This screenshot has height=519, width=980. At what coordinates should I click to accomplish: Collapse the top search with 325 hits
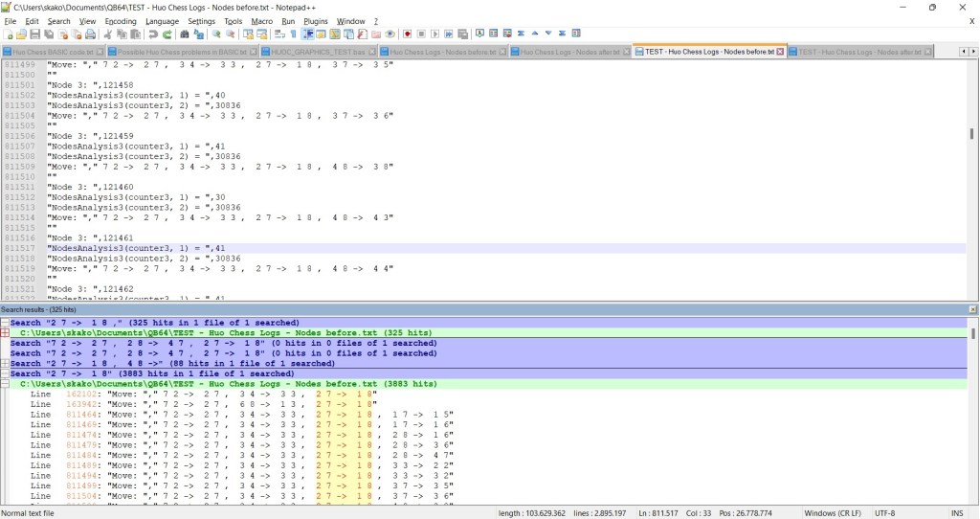[x=5, y=323]
